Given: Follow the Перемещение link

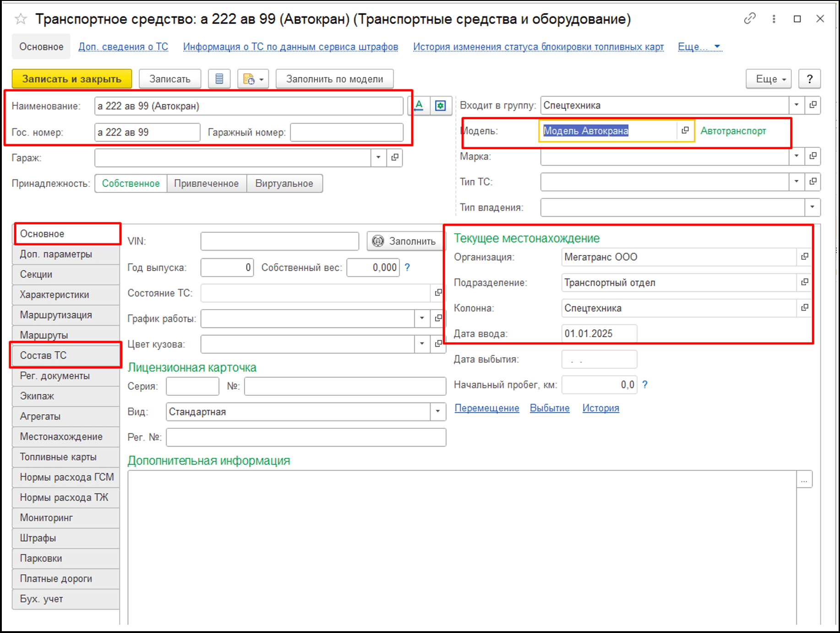Looking at the screenshot, I should pyautogui.click(x=486, y=408).
